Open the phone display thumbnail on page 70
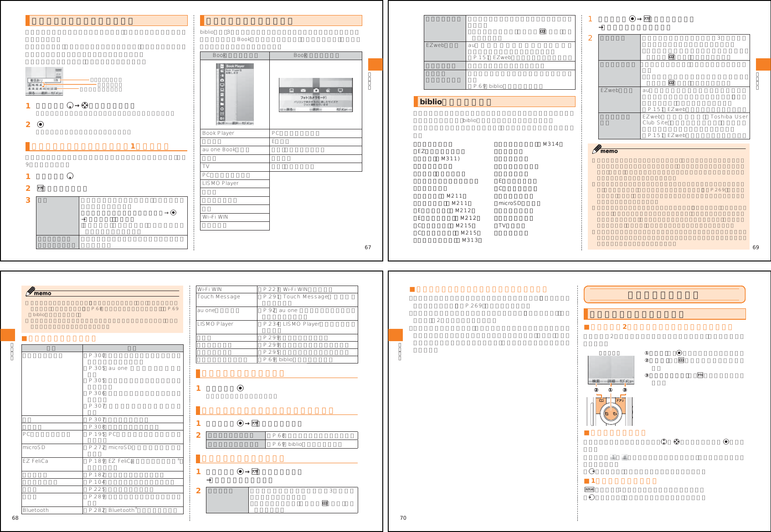 [x=611, y=370]
